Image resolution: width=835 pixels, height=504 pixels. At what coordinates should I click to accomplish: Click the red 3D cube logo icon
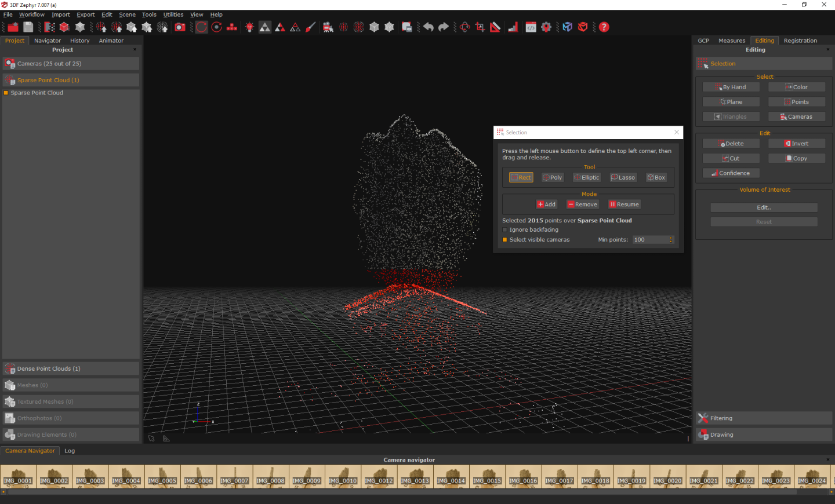point(583,27)
